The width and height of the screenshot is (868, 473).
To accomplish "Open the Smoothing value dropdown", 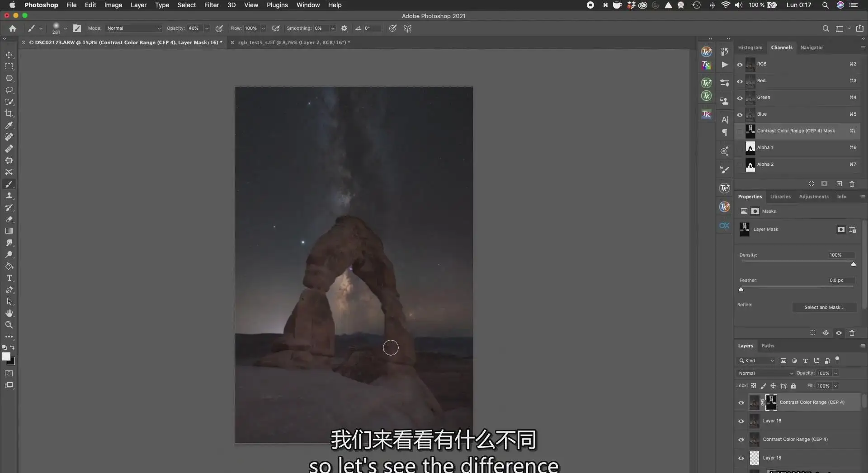I will (x=333, y=28).
